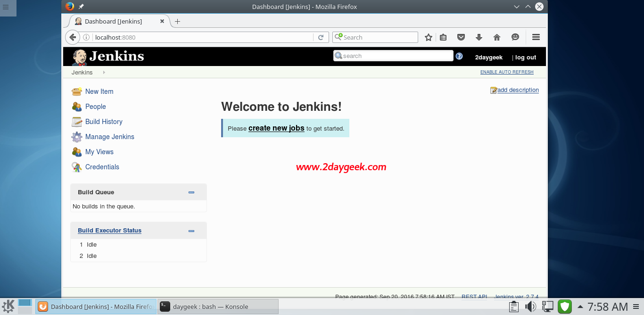Screen dimensions: 644x315
Task: Click the green shield tray icon
Action: [x=565, y=307]
